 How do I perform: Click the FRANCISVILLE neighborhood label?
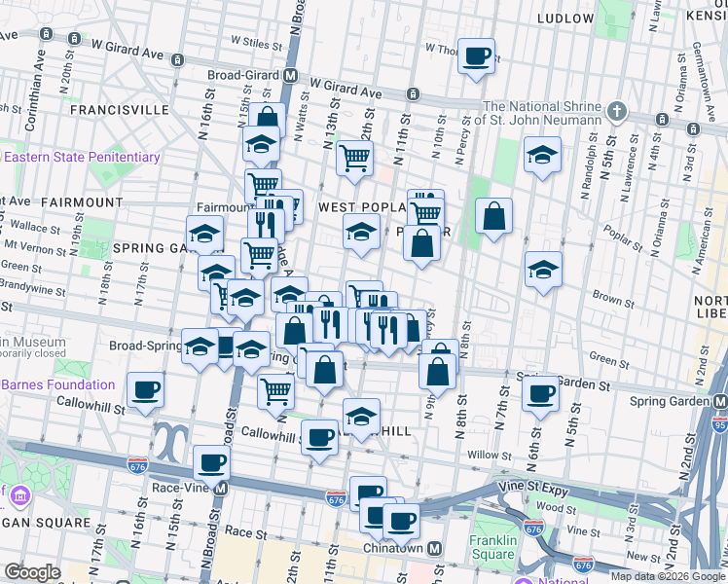120,110
